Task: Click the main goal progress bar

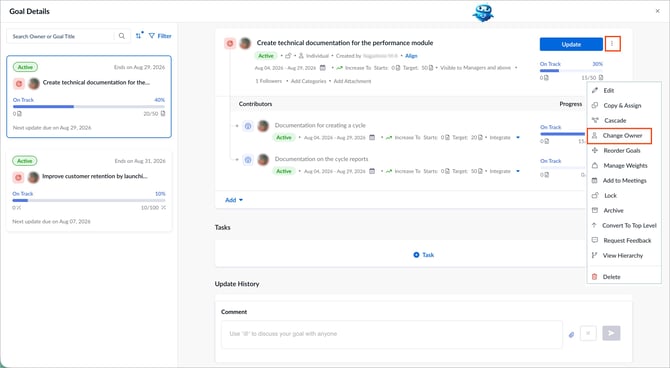Action: coord(571,71)
